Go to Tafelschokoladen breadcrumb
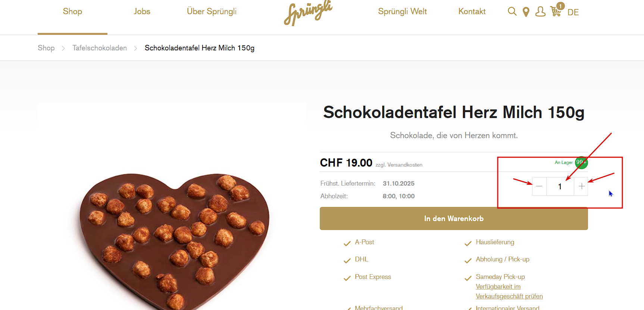The height and width of the screenshot is (310, 644). [100, 48]
